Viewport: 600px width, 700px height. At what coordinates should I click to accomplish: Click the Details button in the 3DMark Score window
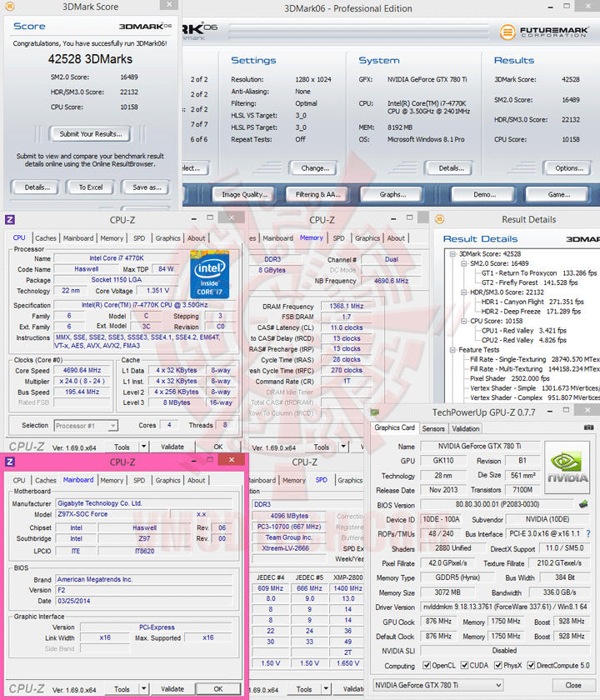37,187
